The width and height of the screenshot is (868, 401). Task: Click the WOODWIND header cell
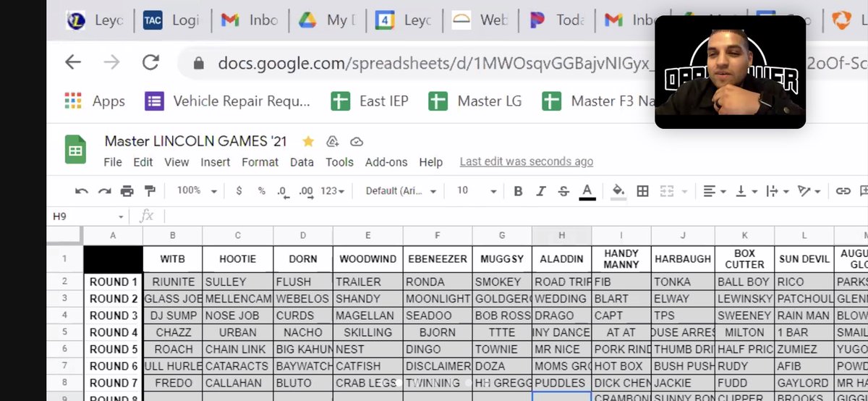point(368,259)
